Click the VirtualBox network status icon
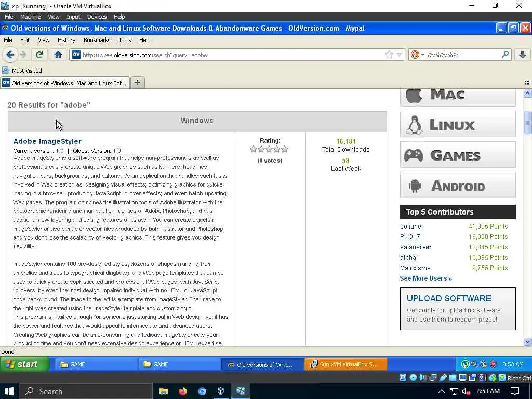532x399 pixels. (x=433, y=377)
